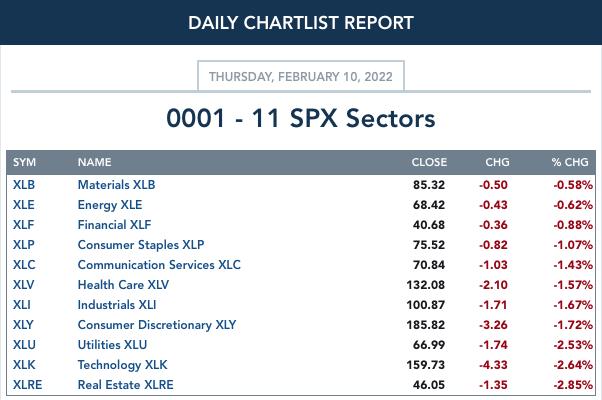Click the SYM column header

(24, 162)
